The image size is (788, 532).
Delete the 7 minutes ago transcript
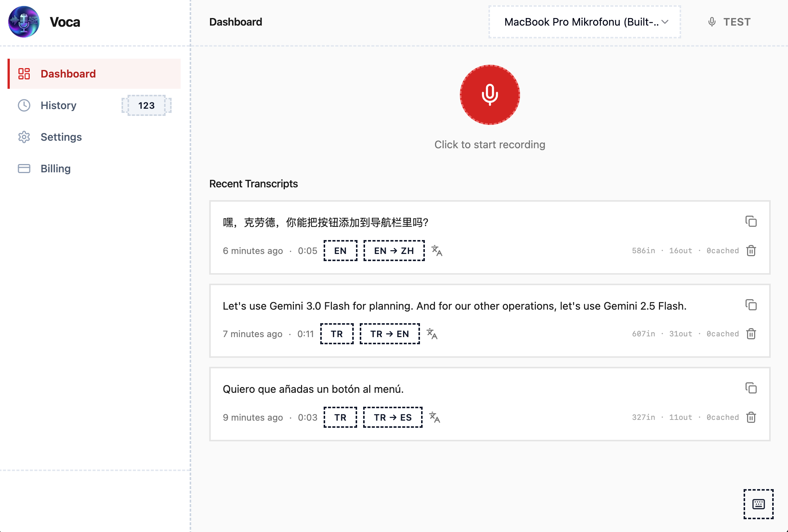click(x=751, y=334)
